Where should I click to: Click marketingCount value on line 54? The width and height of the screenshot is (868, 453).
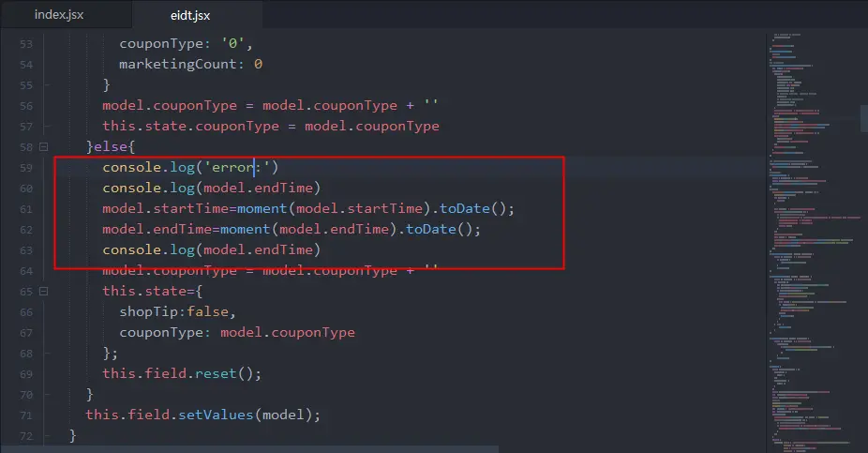(x=258, y=64)
